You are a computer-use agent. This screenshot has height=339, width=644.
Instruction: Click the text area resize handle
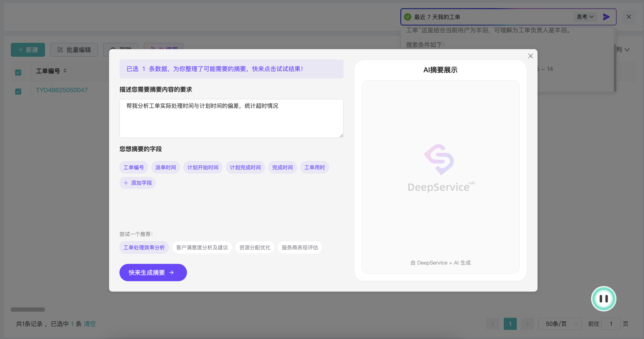341,136
